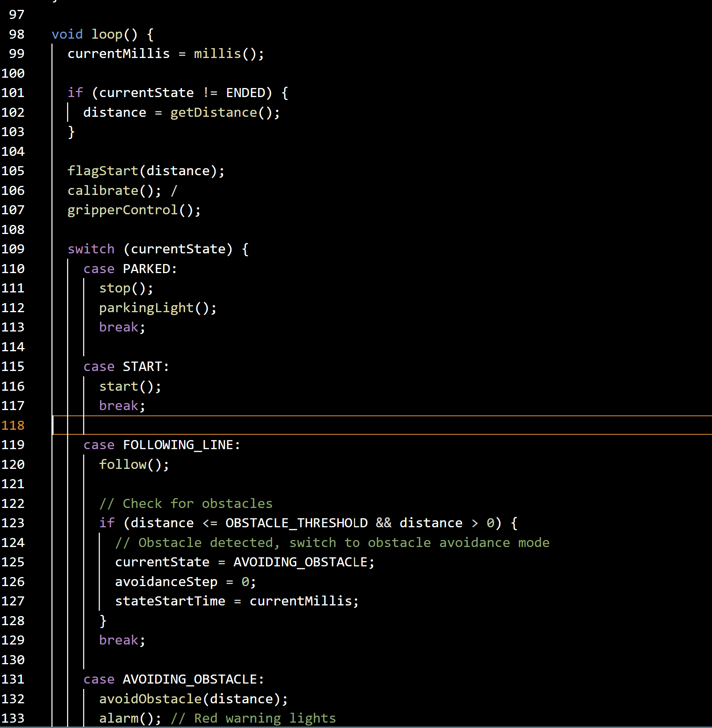
Task: Click 'avoidanceStep' on line 126
Action: [x=166, y=582]
